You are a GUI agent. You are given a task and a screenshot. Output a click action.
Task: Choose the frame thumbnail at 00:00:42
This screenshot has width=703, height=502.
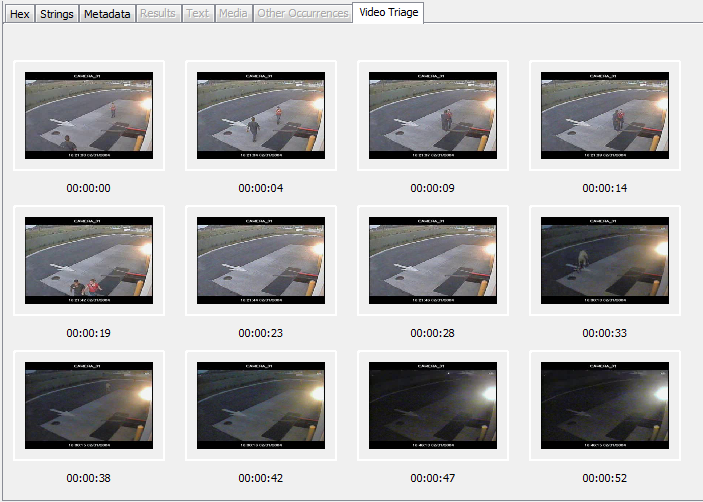[261, 405]
